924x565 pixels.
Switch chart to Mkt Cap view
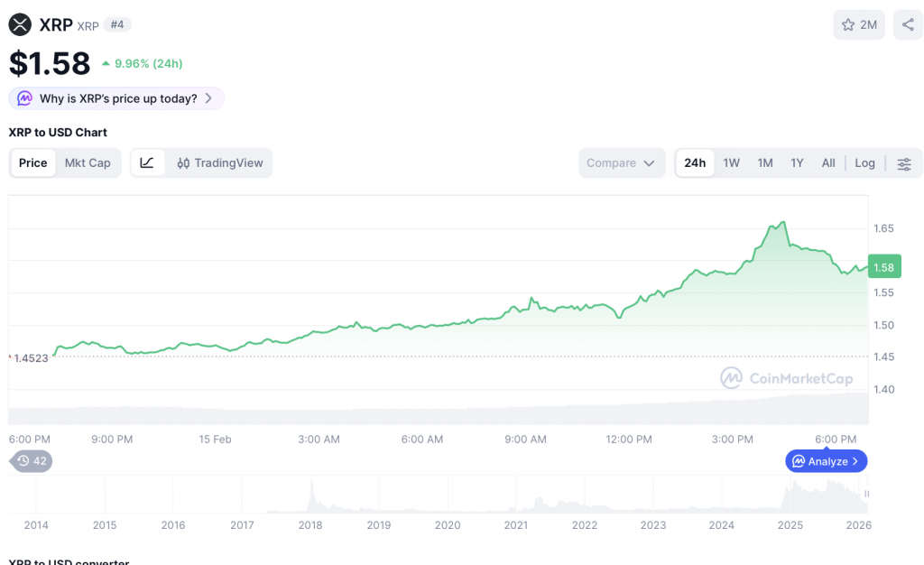pos(88,163)
